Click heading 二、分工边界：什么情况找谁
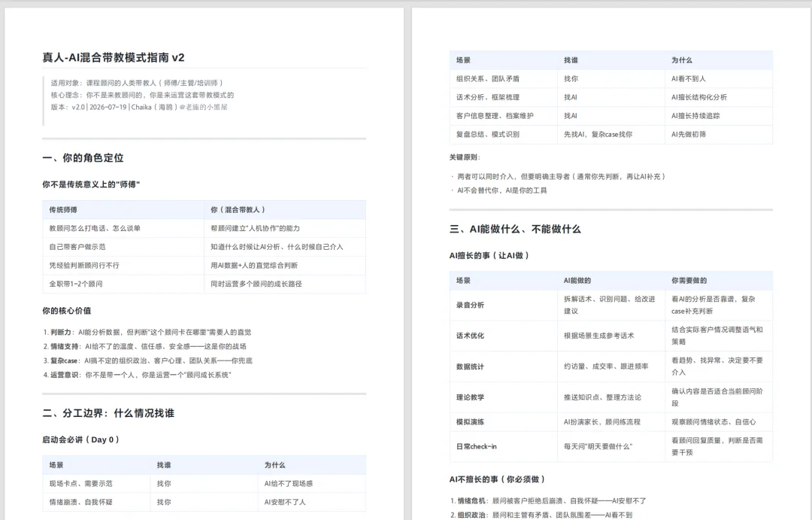The width and height of the screenshot is (812, 520). point(108,413)
